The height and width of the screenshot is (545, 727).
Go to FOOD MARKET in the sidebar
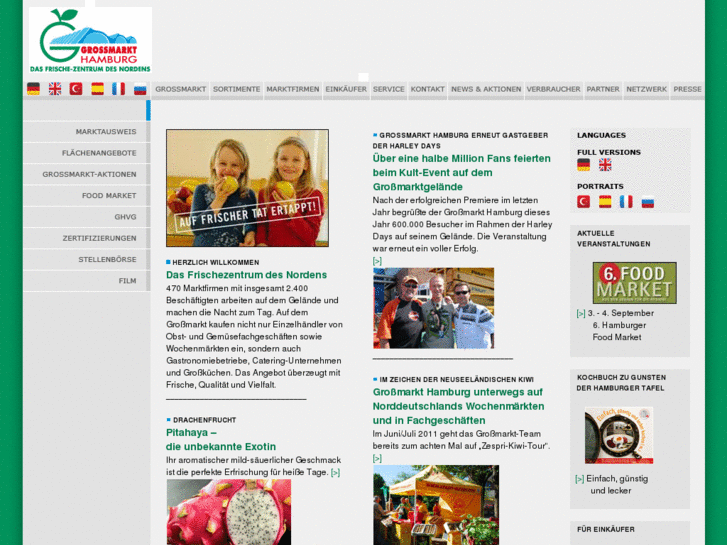click(x=87, y=196)
